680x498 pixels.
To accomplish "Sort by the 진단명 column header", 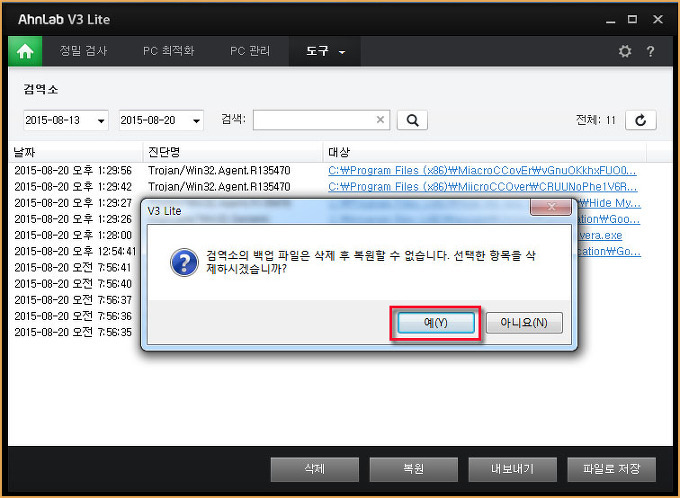I will click(233, 152).
